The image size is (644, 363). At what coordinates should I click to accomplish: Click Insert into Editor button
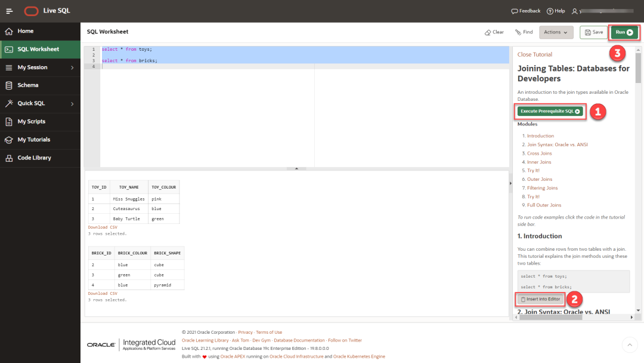540,299
